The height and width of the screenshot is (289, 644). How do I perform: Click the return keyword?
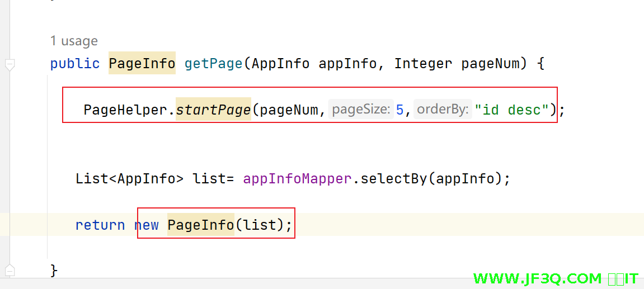point(100,225)
